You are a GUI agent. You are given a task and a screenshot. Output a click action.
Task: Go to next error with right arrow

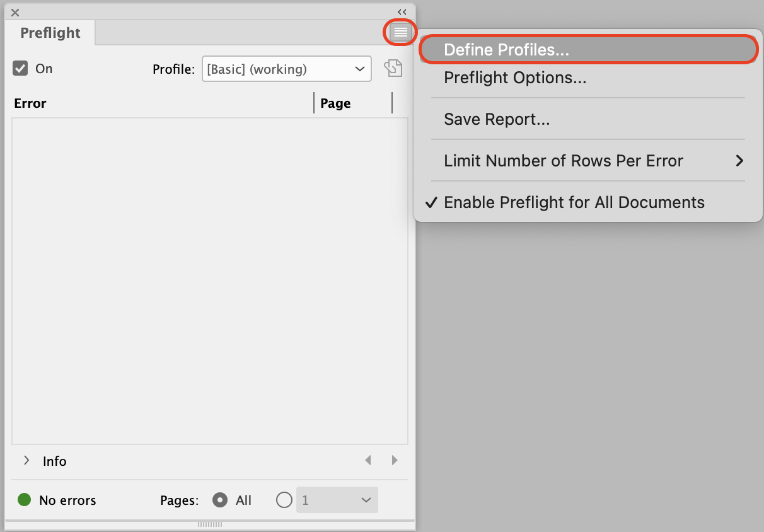click(x=395, y=461)
